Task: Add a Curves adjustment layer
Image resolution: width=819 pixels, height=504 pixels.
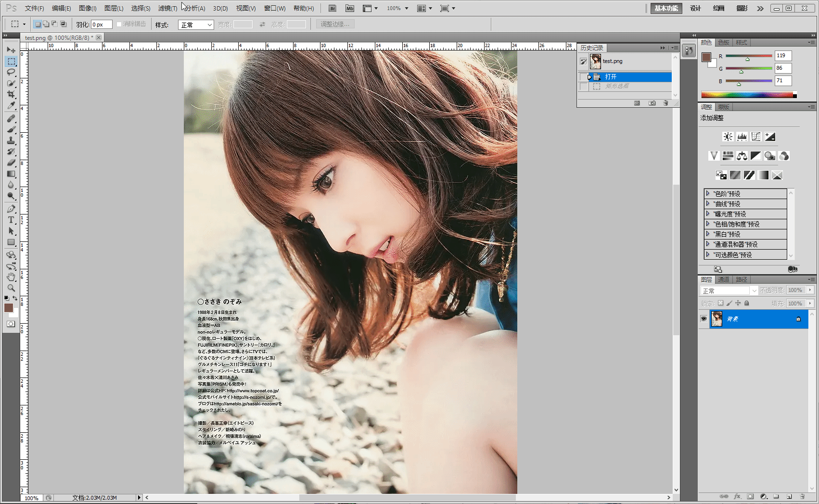Action: pos(755,136)
